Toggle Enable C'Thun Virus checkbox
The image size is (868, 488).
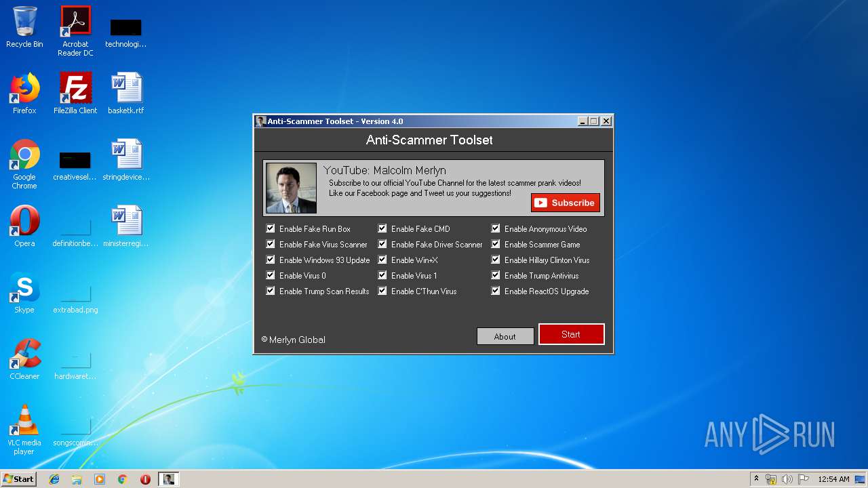(382, 291)
